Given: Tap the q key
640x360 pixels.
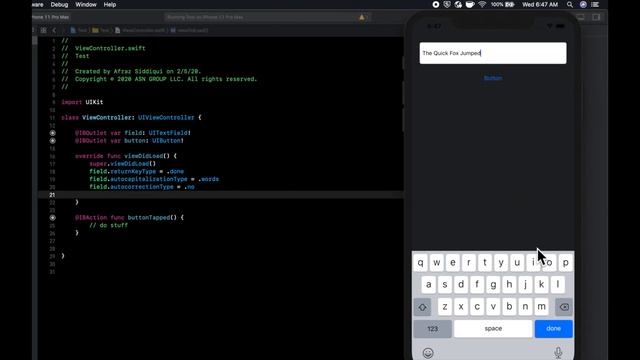Looking at the screenshot, I should pos(420,263).
